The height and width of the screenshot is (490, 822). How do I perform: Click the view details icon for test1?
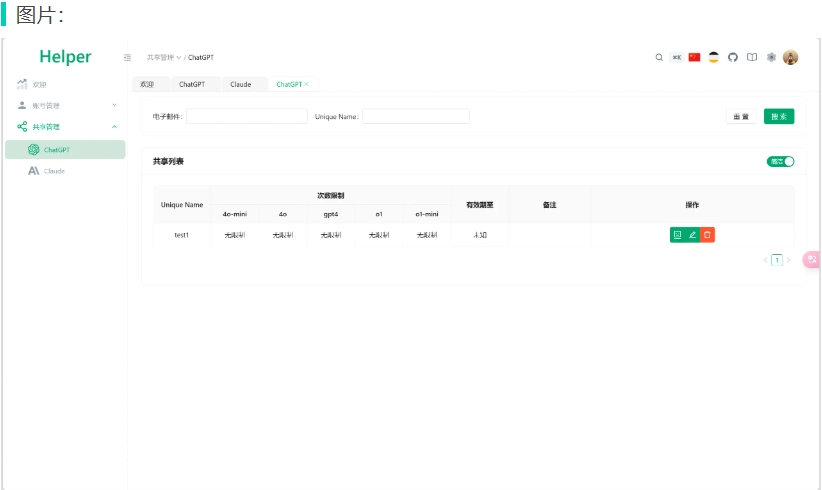tap(677, 235)
